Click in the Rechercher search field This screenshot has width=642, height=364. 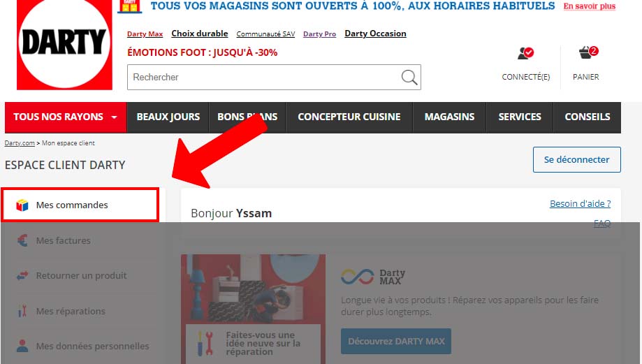click(x=262, y=78)
